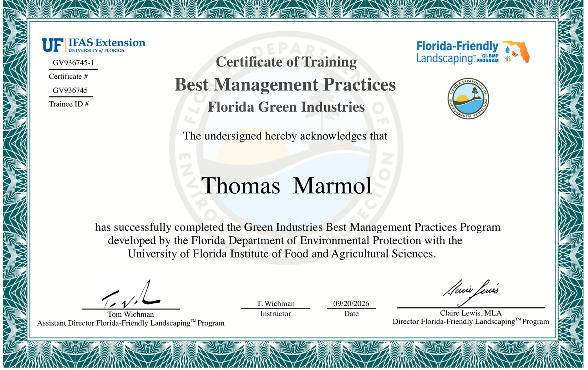The image size is (588, 370).
Task: Click the Department of Environmental Protection round seal
Action: (468, 99)
